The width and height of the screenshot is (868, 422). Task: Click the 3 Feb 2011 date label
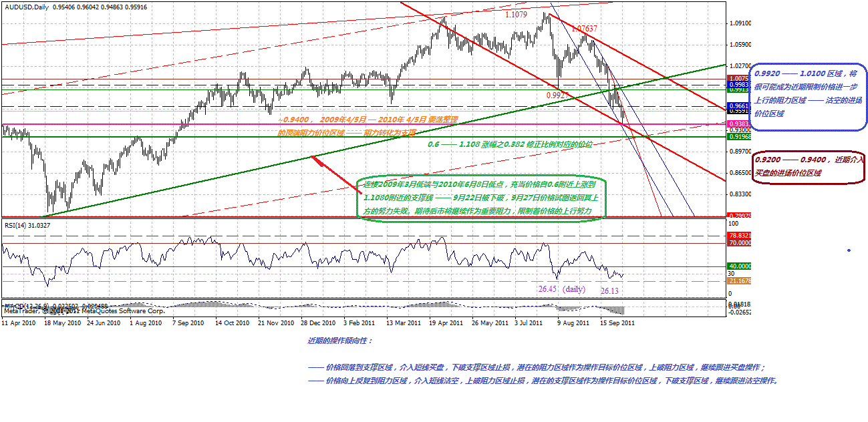click(x=359, y=323)
